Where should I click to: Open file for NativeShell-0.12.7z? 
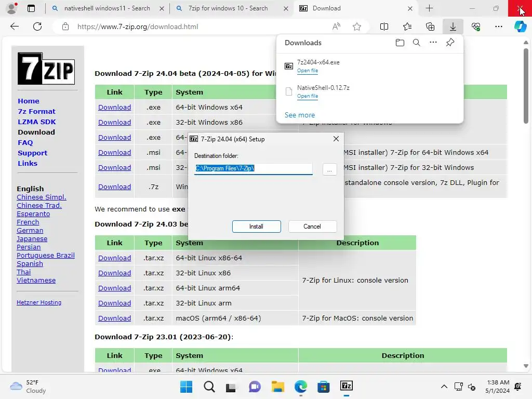click(x=308, y=96)
